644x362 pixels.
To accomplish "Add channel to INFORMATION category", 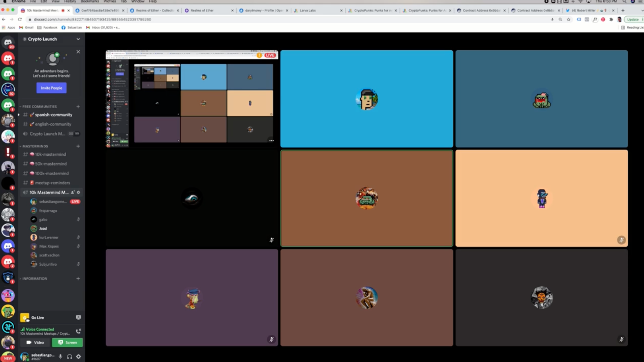I will click(x=78, y=279).
